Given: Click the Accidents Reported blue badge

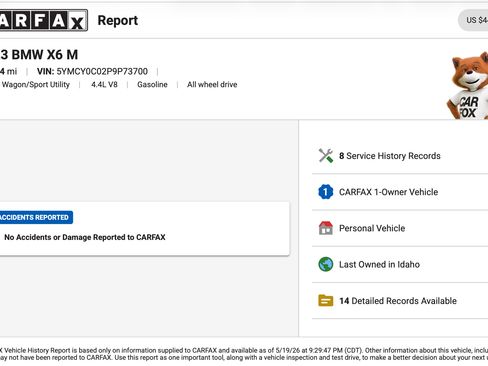Looking at the screenshot, I should coord(36,217).
